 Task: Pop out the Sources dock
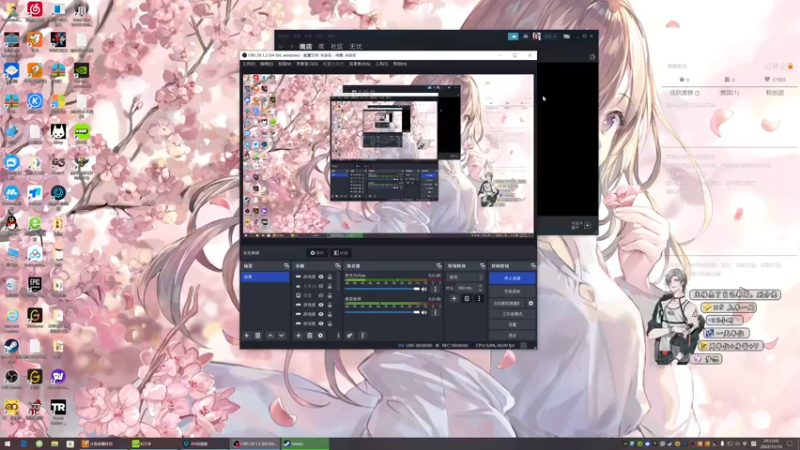[x=337, y=266]
